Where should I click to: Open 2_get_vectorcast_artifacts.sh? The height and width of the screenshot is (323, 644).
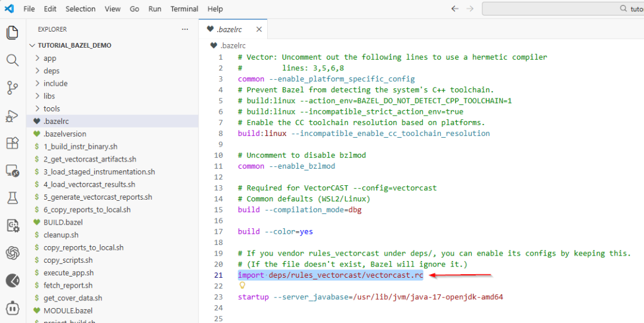(x=112, y=159)
